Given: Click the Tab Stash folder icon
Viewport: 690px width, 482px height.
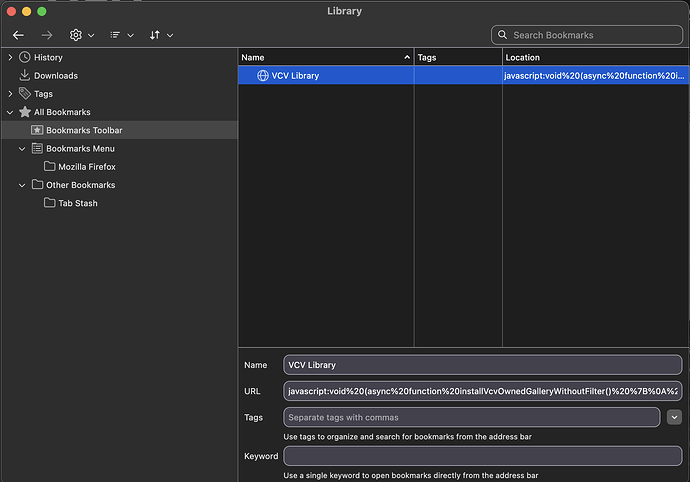Looking at the screenshot, I should pos(49,202).
